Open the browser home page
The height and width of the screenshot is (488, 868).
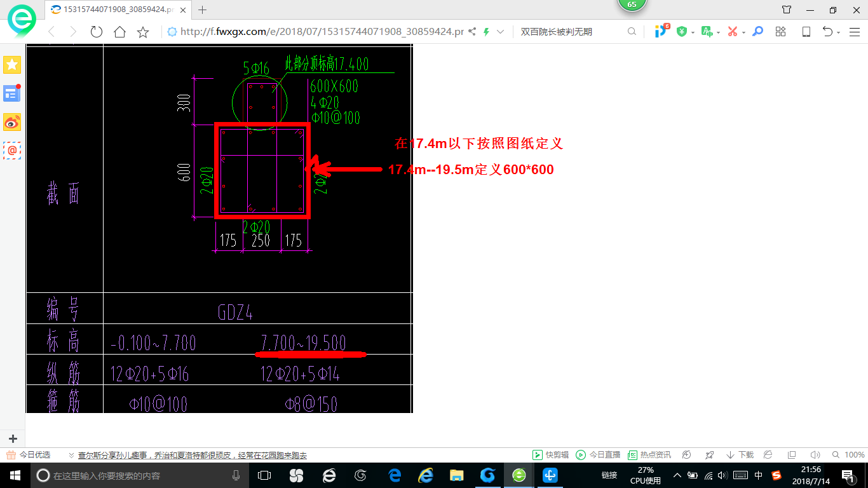pos(119,32)
